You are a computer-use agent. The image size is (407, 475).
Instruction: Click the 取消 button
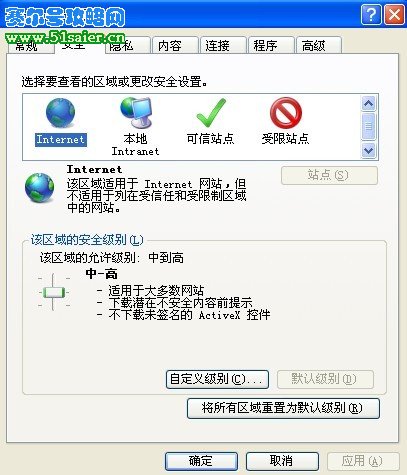click(x=282, y=461)
